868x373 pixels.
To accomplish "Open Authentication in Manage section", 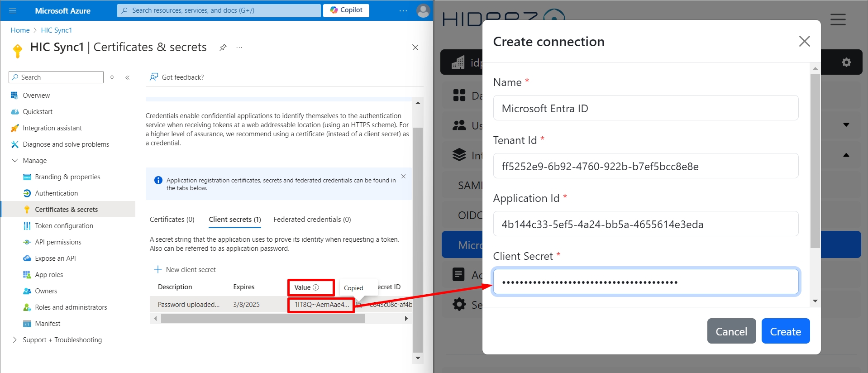I will (56, 193).
